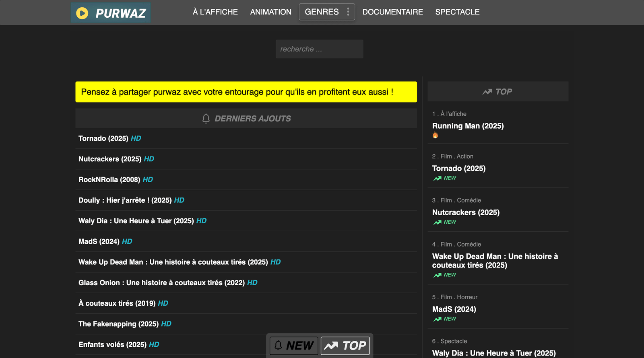This screenshot has width=644, height=358.
Task: Click the trending arrow icon in Top header
Action: 487,92
